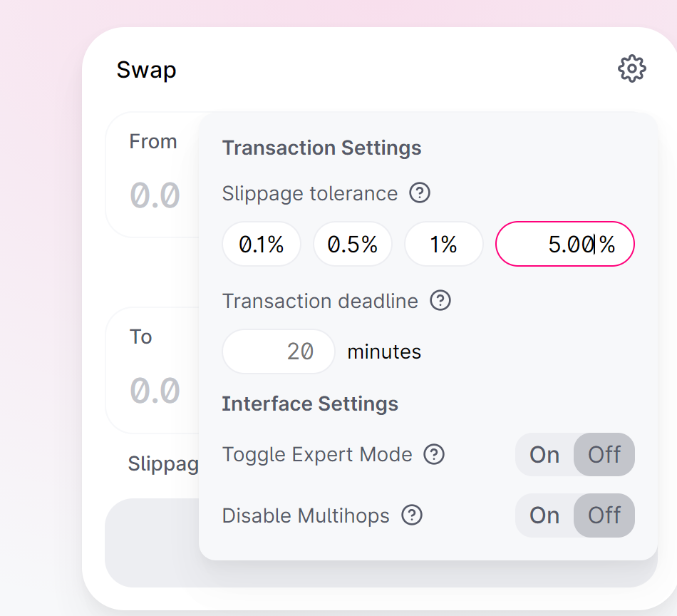This screenshot has width=677, height=616.
Task: Select 0.5% slippage preset
Action: coord(352,244)
